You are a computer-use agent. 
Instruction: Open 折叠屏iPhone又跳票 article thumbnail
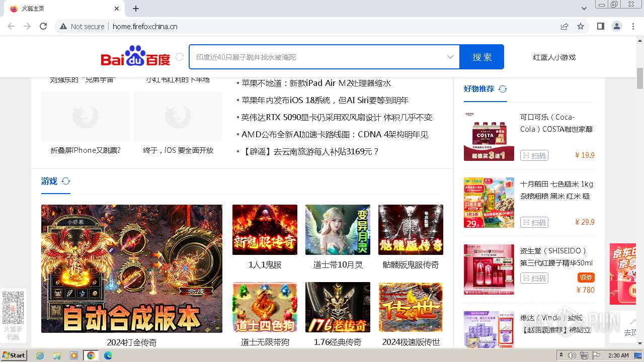[86, 117]
